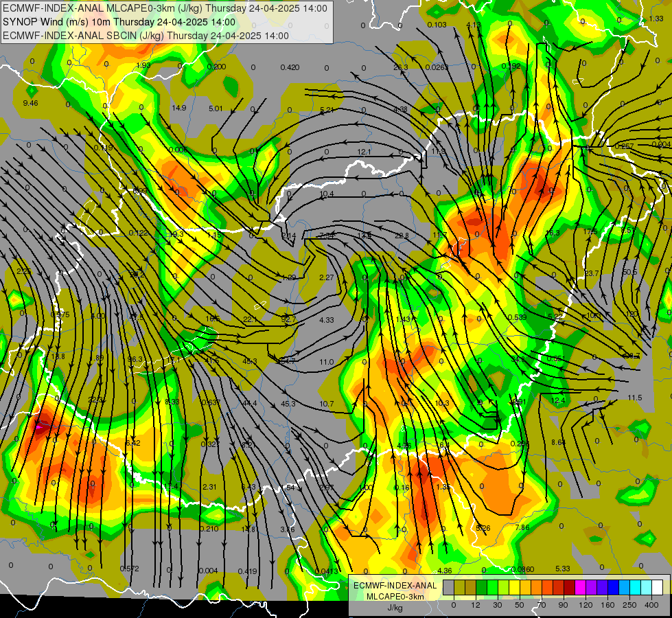The height and width of the screenshot is (618, 672).
Task: Click the map value '9.46'
Action: (30, 103)
